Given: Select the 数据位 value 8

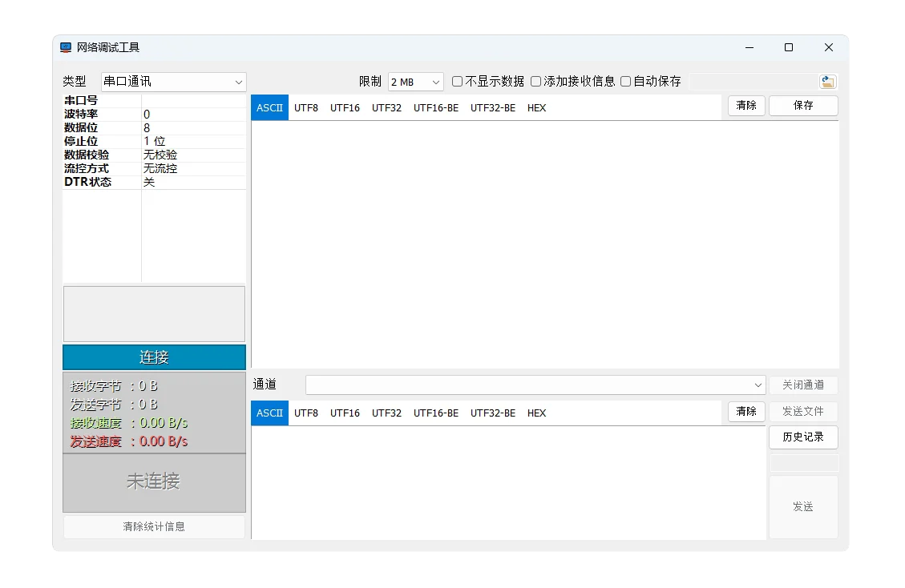Looking at the screenshot, I should [193, 127].
